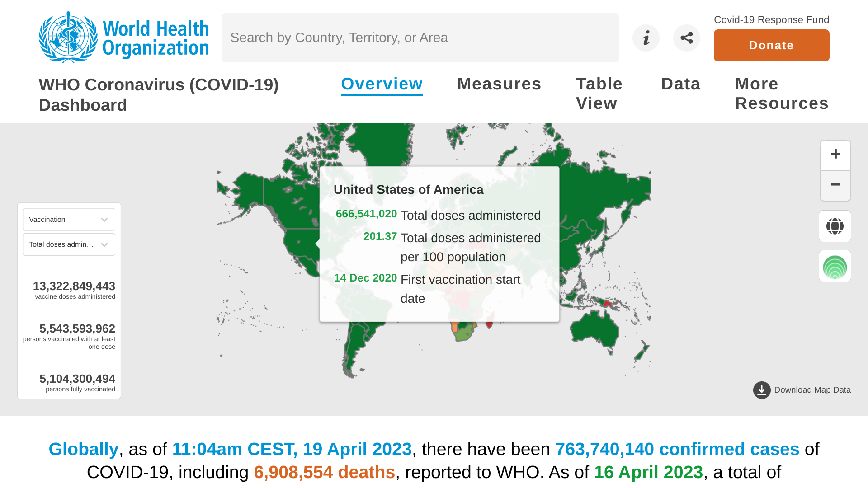Open the Measures tab

click(x=499, y=84)
